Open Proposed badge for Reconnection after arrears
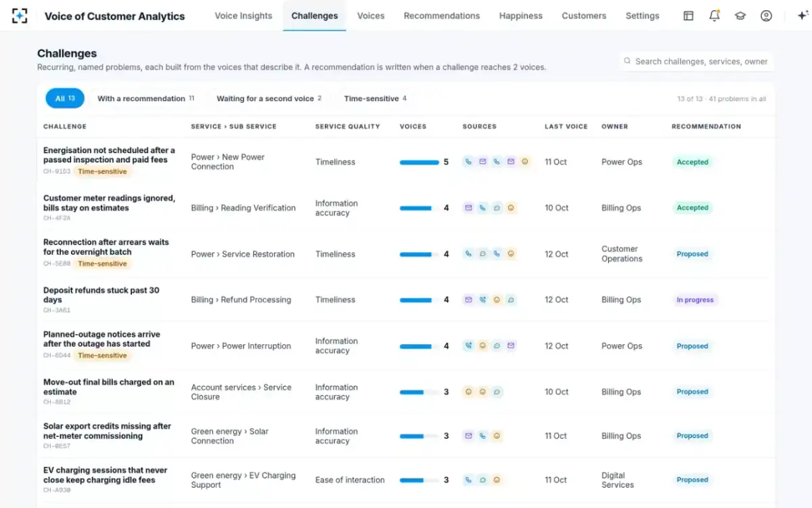The height and width of the screenshot is (508, 812). tap(692, 254)
